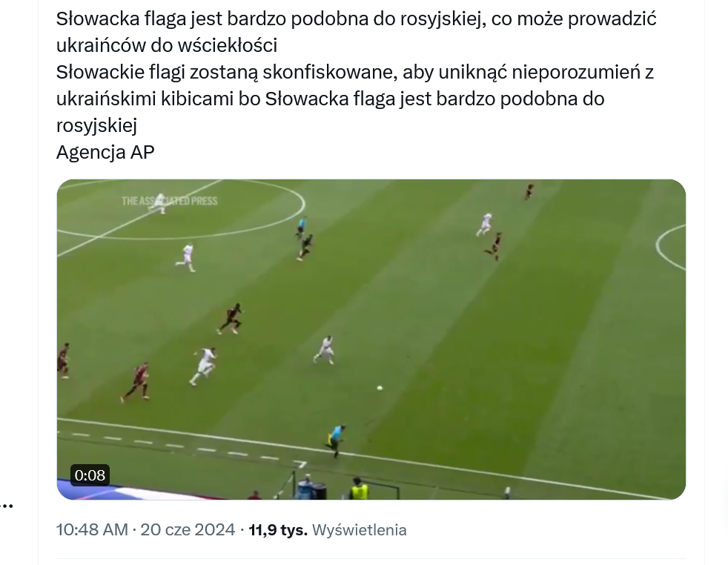Viewport: 728px width, 565px height.
Task: Click the soccer ball in the video
Action: [x=380, y=388]
